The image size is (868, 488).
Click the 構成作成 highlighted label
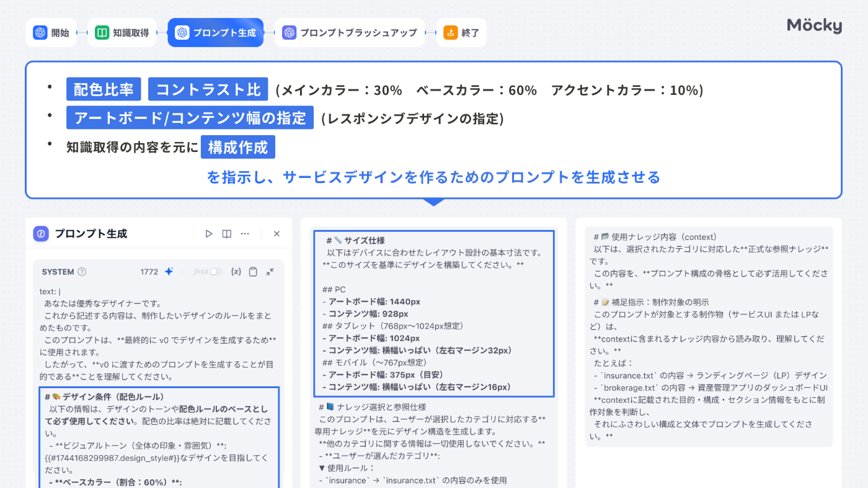point(238,147)
